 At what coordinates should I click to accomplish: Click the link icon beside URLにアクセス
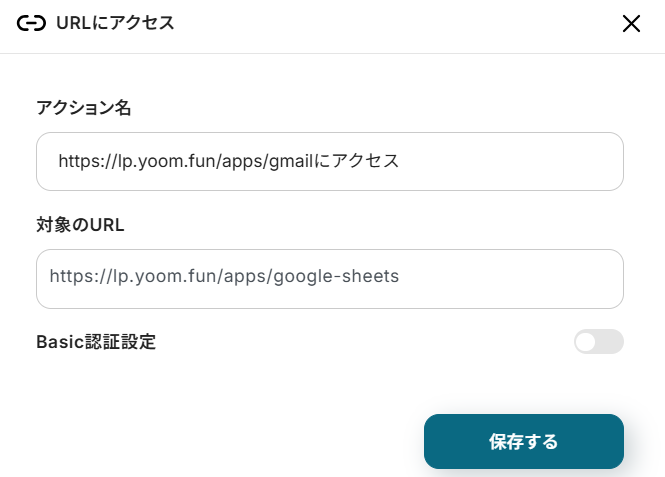coord(31,24)
